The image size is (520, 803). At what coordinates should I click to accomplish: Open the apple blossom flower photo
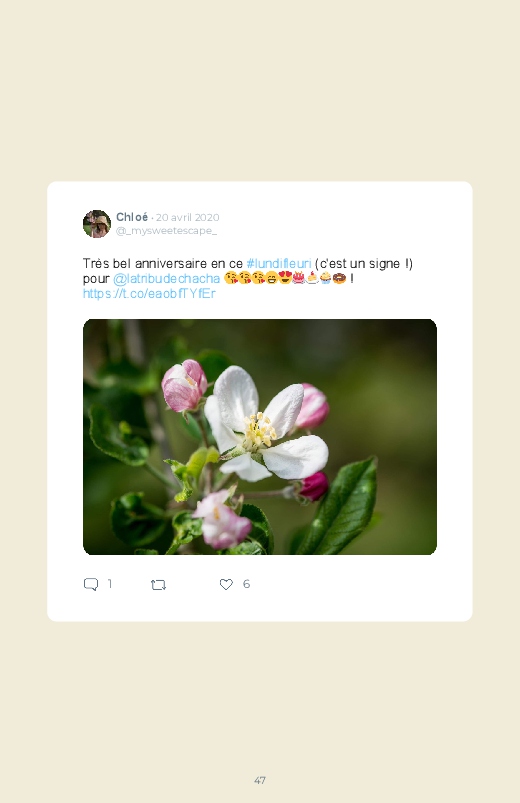click(260, 437)
